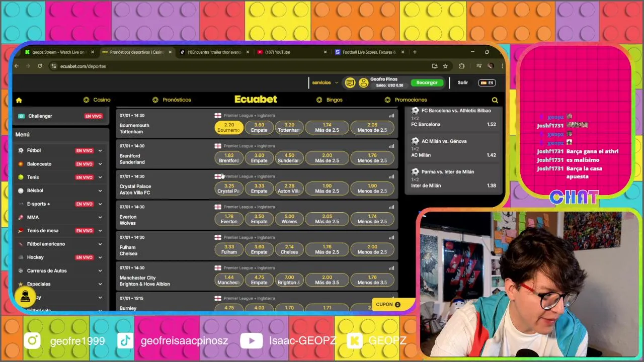The width and height of the screenshot is (644, 362).
Task: Expand the Baloncesto menu chevron
Action: [100, 164]
